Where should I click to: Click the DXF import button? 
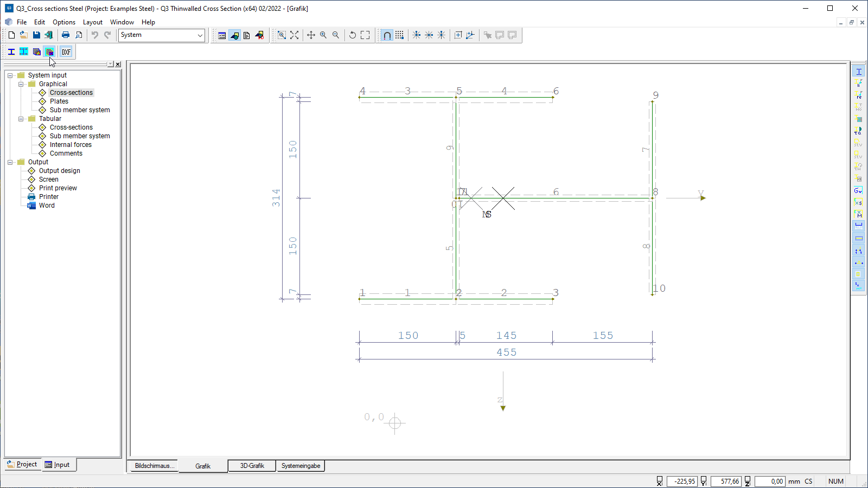(66, 52)
